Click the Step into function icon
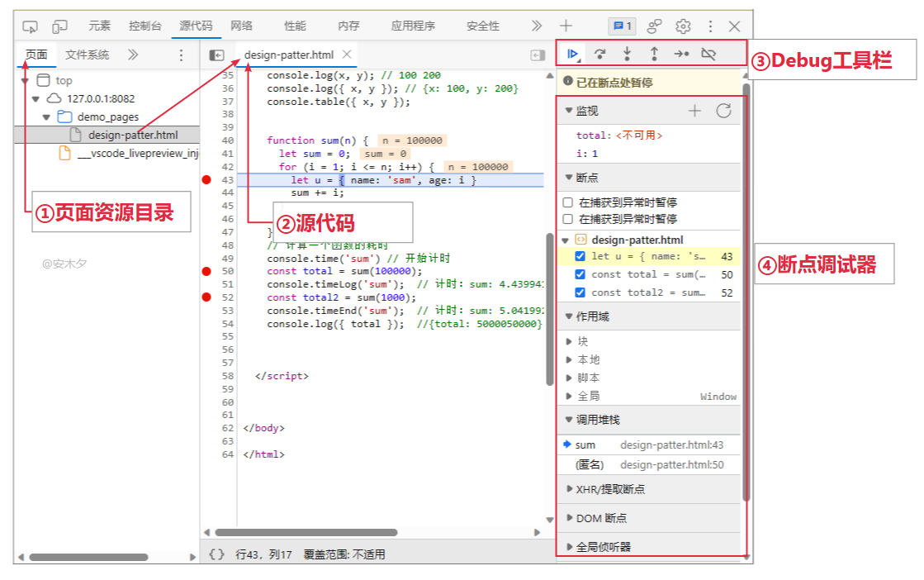Image resolution: width=924 pixels, height=580 pixels. click(x=627, y=55)
